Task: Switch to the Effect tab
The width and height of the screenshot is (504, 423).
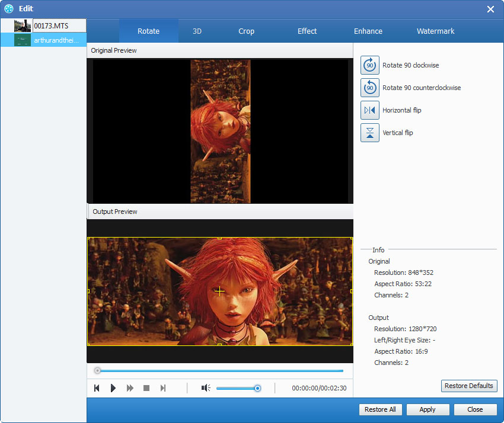Action: coord(307,31)
